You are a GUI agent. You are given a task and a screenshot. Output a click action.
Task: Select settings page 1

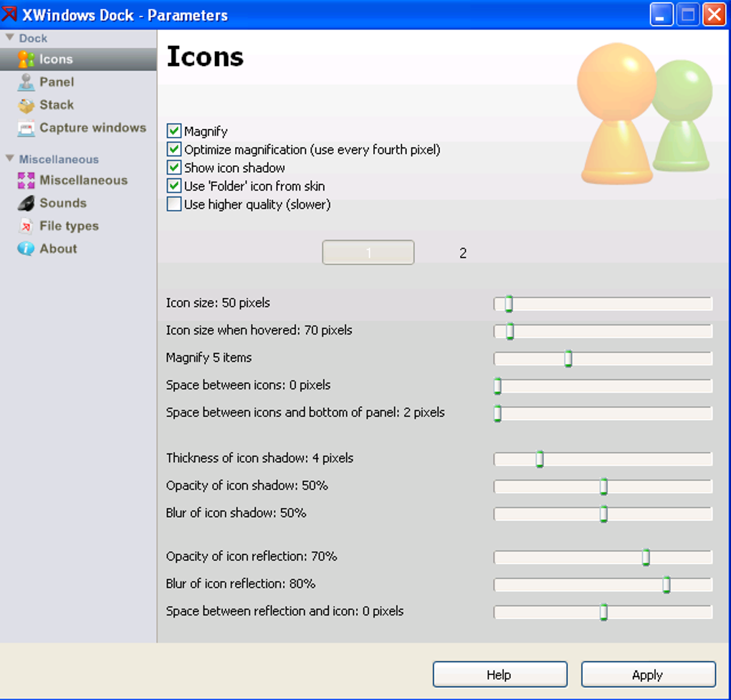point(368,252)
